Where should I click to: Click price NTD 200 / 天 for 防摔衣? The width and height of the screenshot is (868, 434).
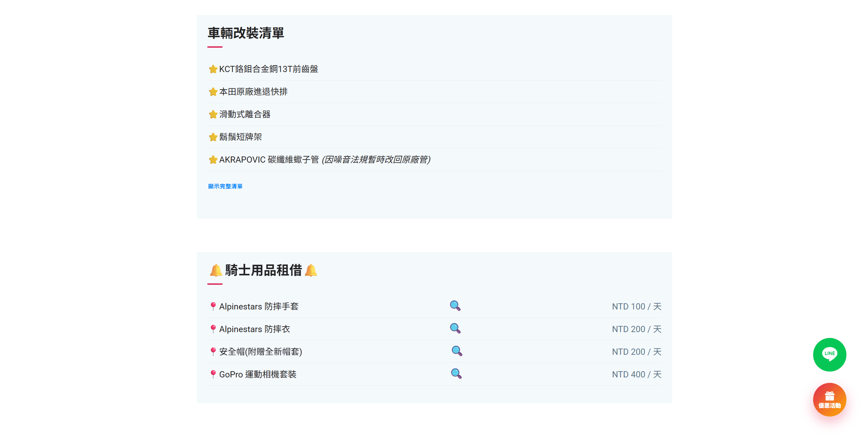pyautogui.click(x=637, y=329)
